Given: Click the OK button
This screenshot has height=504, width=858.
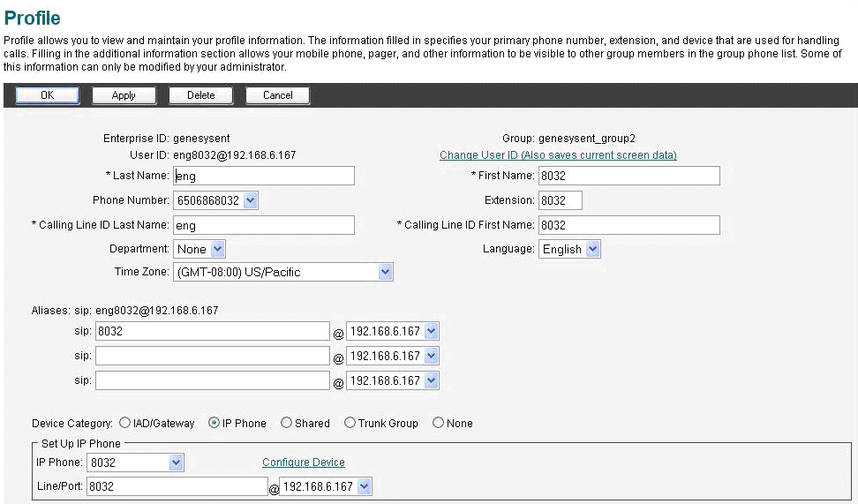Looking at the screenshot, I should point(47,95).
